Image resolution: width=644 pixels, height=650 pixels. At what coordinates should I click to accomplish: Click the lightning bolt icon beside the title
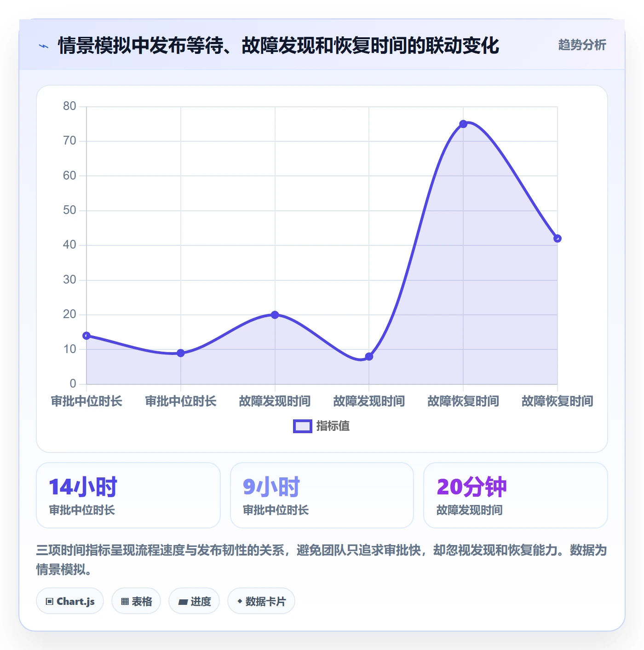tap(44, 46)
